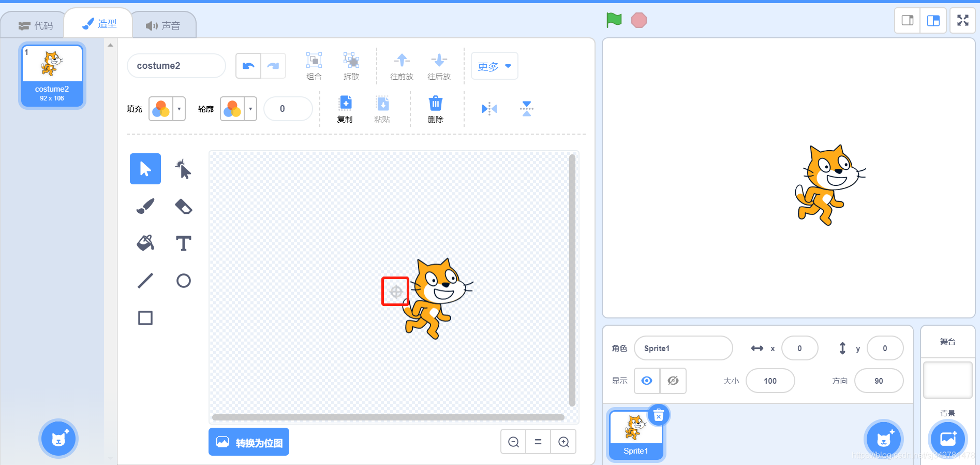This screenshot has height=465, width=980.
Task: Select the arrow Select tool
Action: 145,169
